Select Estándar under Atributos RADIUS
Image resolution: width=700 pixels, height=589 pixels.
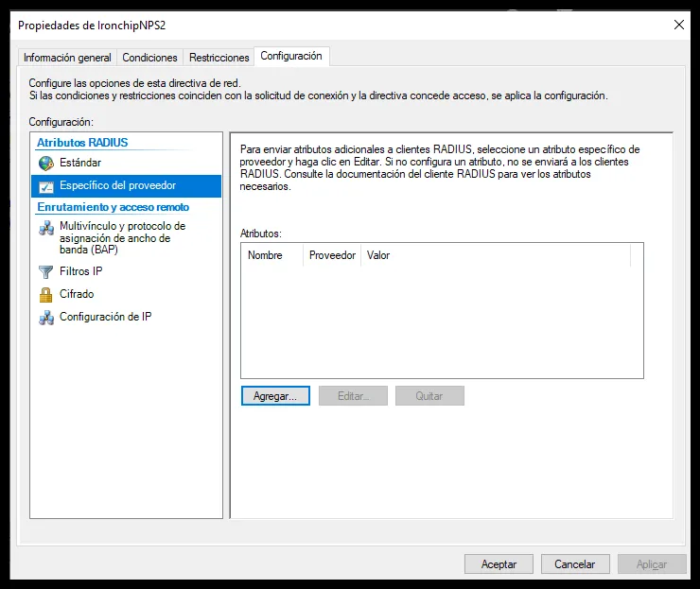[x=126, y=163]
